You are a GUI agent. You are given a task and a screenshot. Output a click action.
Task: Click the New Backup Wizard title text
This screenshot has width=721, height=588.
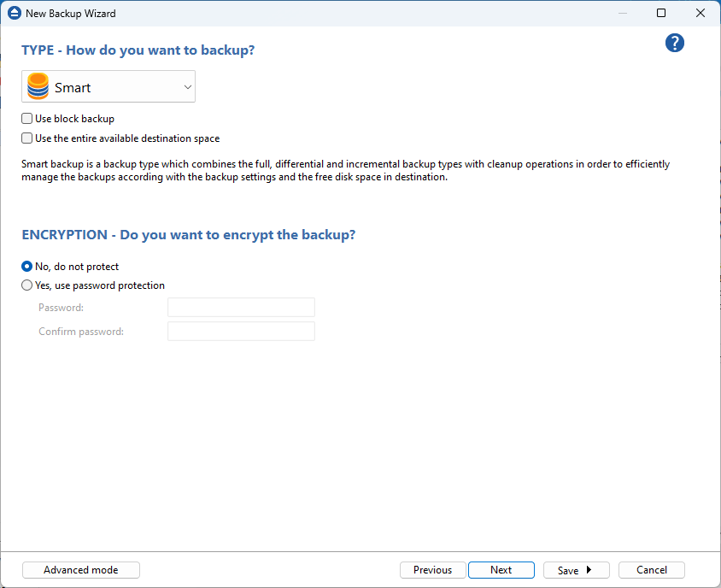point(71,14)
